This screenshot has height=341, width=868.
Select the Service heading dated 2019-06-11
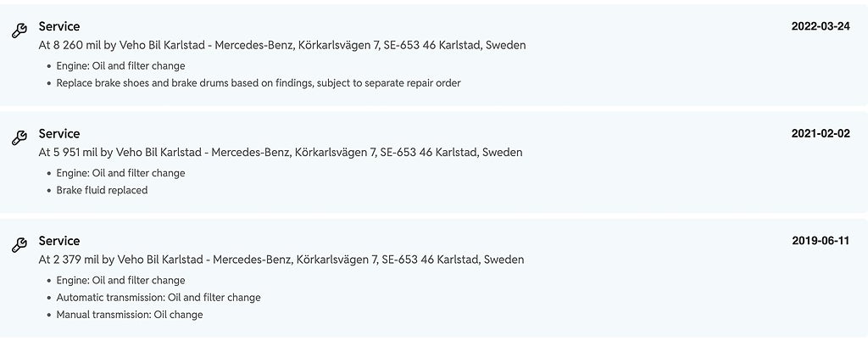(59, 241)
